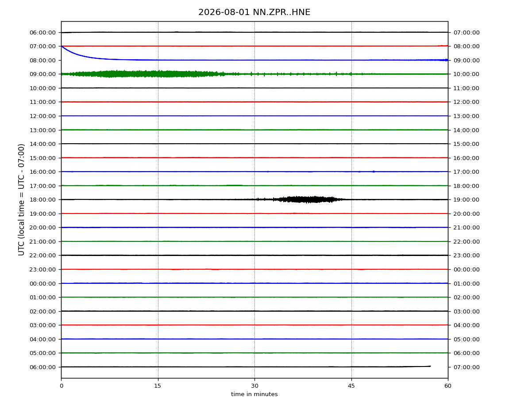The image size is (509, 420).
Task: Click the small blue blip on 16:00:00 trace
Action: (374, 172)
